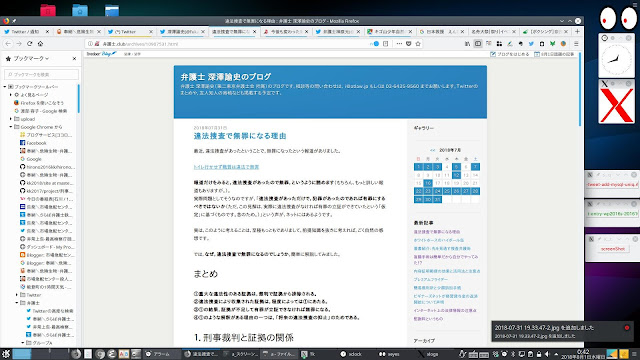Click ブログをはじめる link
This screenshot has height=360, width=640.
509,54
